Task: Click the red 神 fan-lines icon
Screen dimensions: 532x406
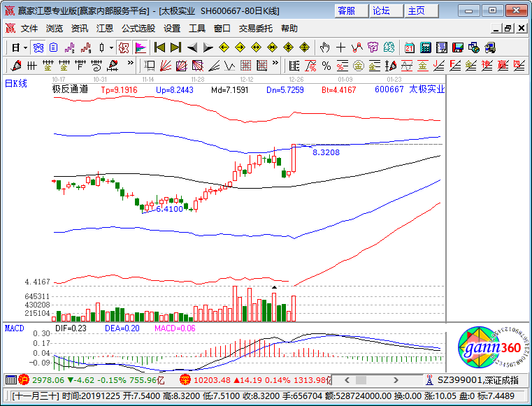Action: pyautogui.click(x=487, y=66)
